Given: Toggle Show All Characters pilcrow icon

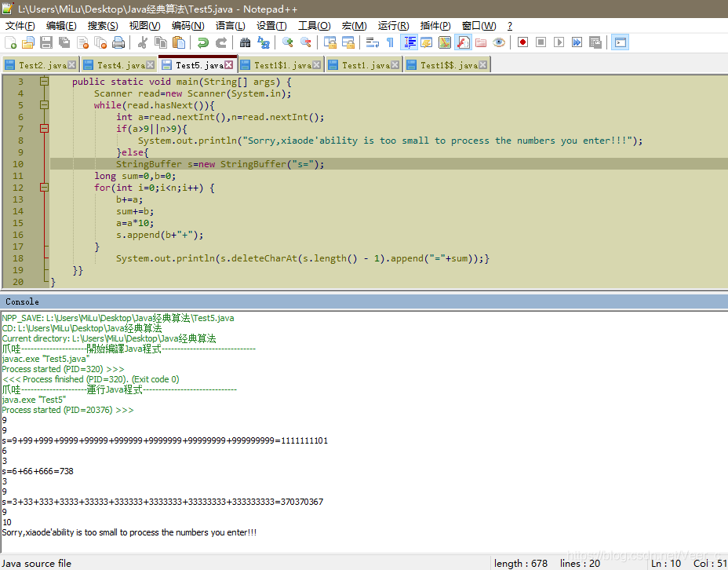Looking at the screenshot, I should click(390, 42).
